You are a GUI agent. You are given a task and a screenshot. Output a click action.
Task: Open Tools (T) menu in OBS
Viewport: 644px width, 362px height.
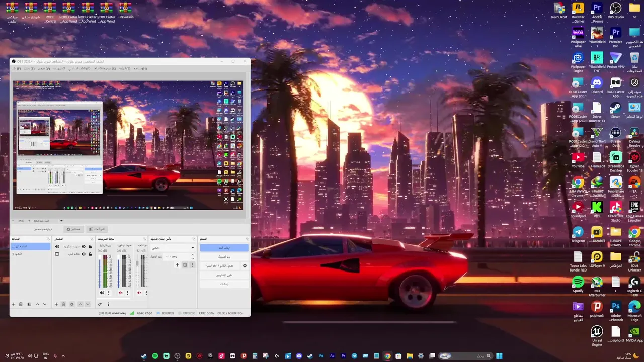pyautogui.click(x=125, y=68)
